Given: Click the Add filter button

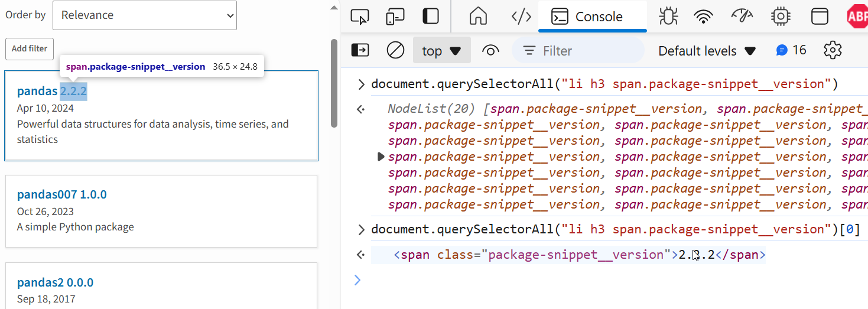Looking at the screenshot, I should point(30,48).
